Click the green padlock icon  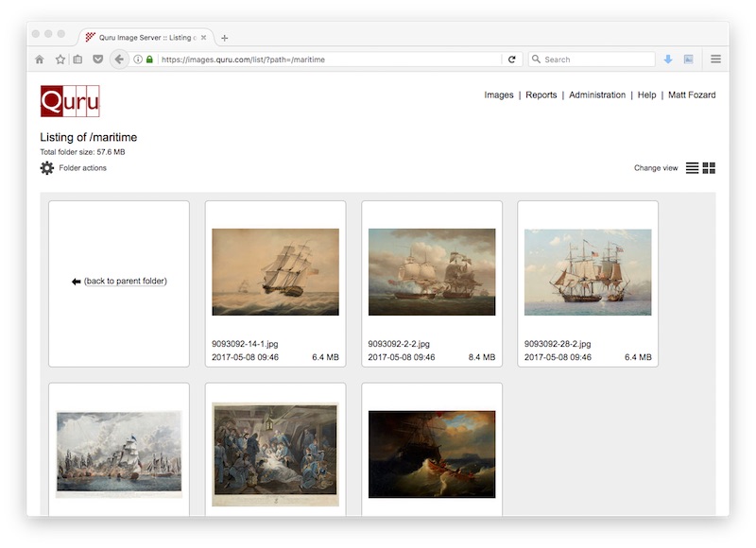click(x=149, y=60)
